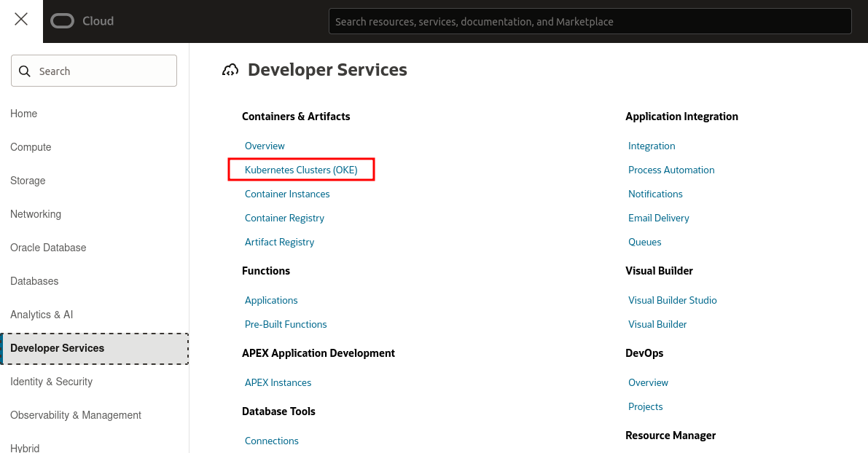Type in the sidebar Search field
Image resolution: width=868 pixels, height=453 pixels.
pyautogui.click(x=102, y=71)
